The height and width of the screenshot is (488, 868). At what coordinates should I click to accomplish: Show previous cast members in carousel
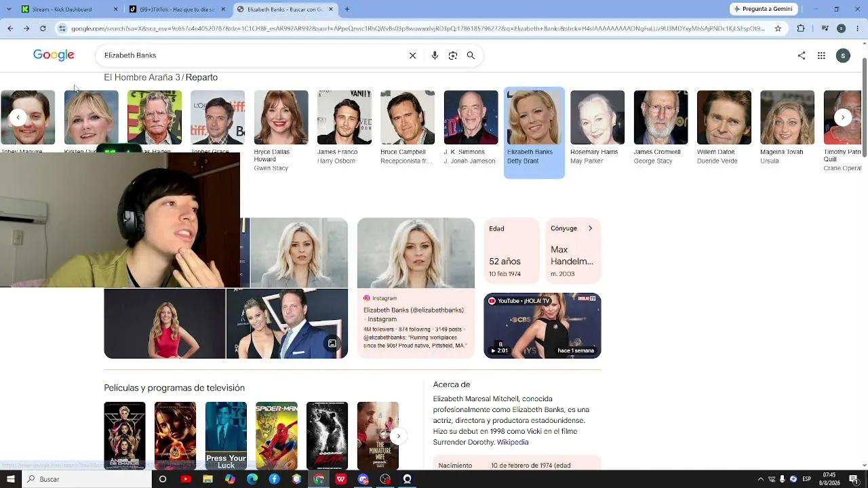[18, 117]
